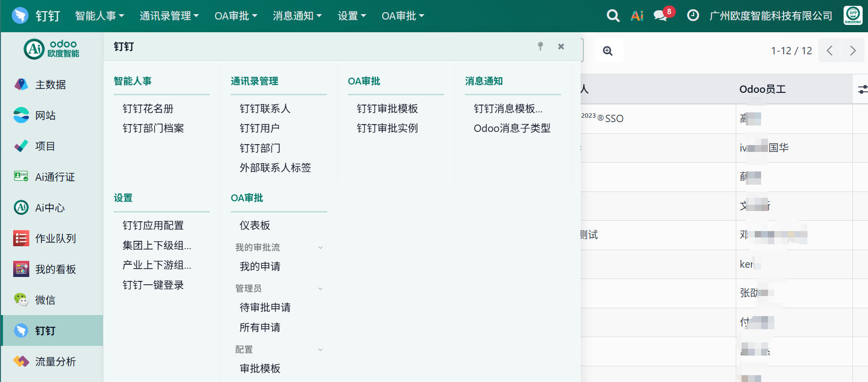
Task: Expand second OA审批 top menu dropdown
Action: coord(403,16)
